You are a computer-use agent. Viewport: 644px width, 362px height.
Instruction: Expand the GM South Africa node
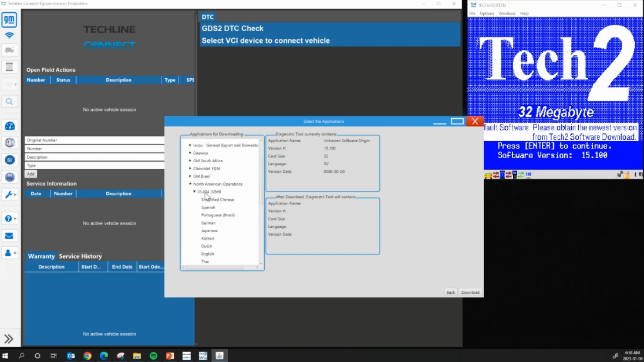click(x=190, y=161)
